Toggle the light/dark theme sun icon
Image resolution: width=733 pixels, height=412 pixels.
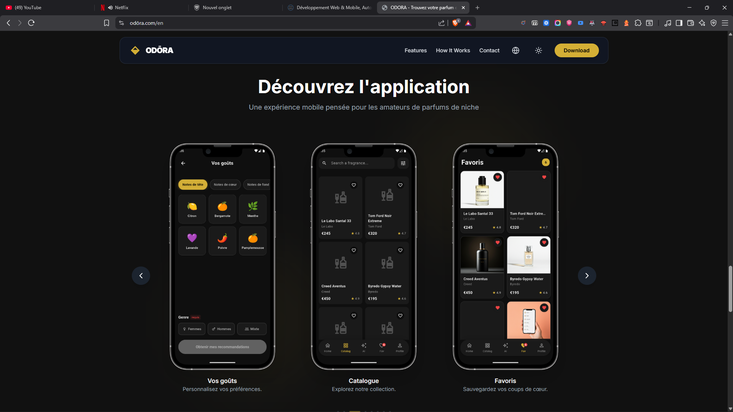tap(538, 50)
